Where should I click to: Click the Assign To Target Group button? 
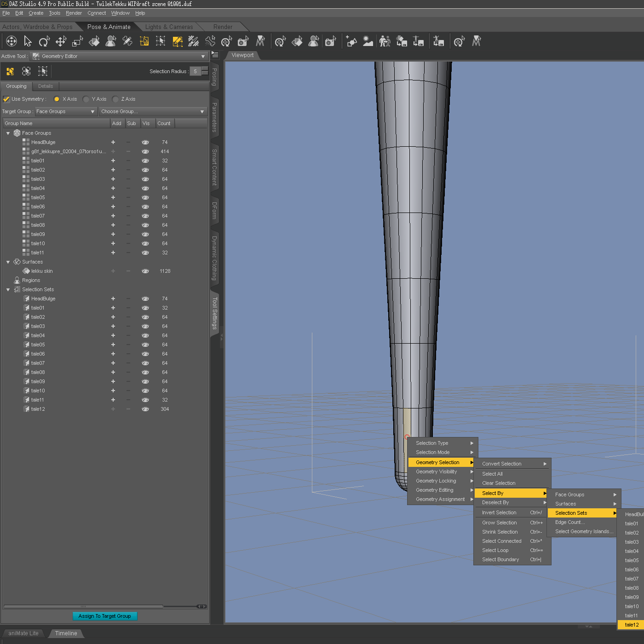[x=105, y=616]
